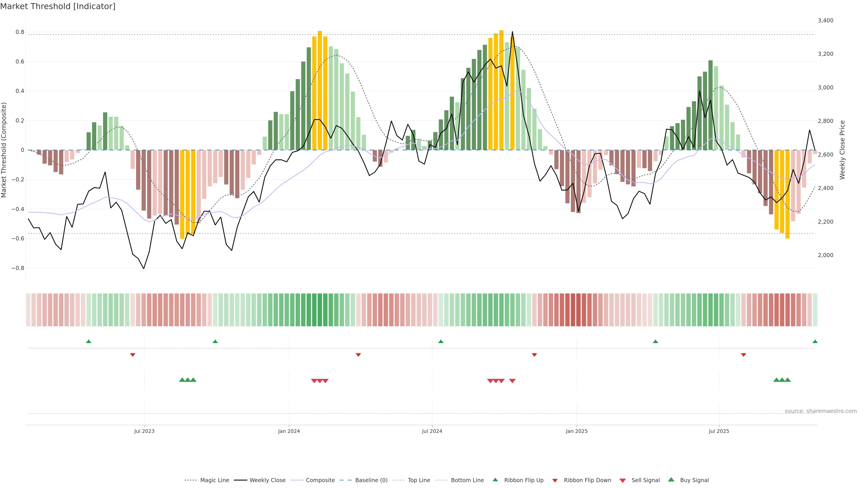868x488 pixels.
Task: Open the sharemaestro.com source link
Action: pyautogui.click(x=821, y=411)
